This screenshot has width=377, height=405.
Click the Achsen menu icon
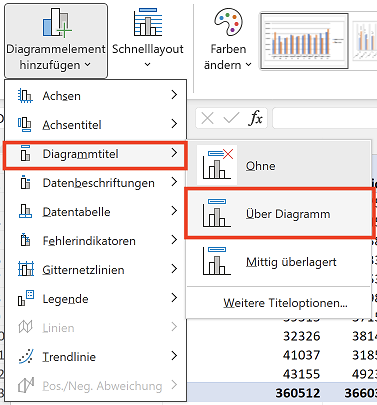25,96
